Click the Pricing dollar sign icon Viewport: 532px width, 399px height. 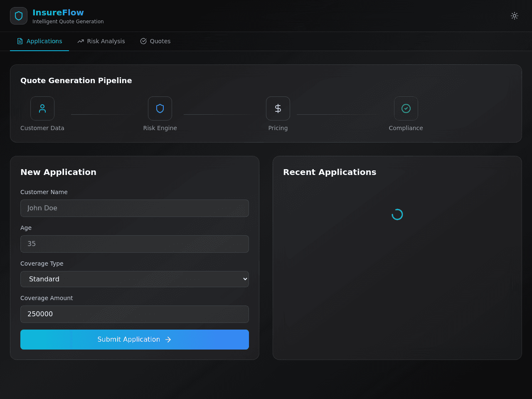[x=278, y=108]
